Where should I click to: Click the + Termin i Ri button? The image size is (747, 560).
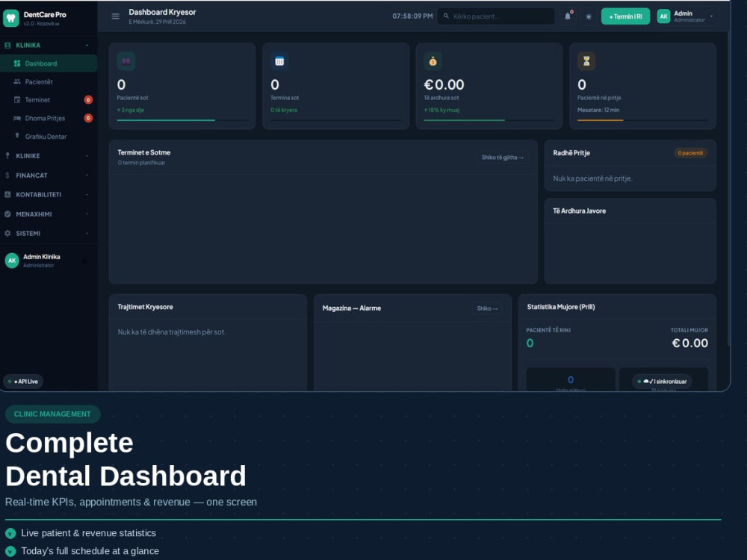click(625, 16)
